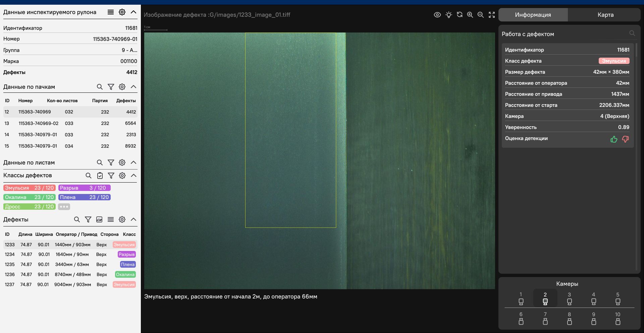The image size is (644, 333).
Task: Toggle the Дросс defect class filter chip
Action: pos(30,207)
